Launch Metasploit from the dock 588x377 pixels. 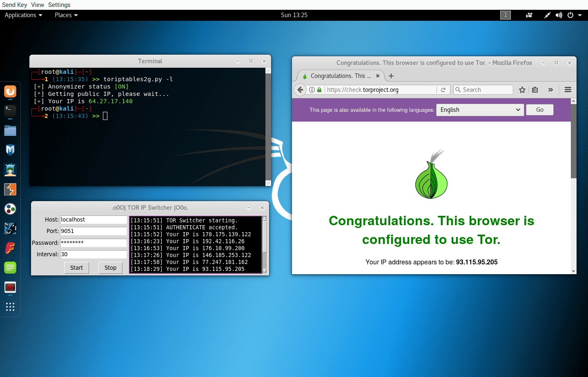[x=10, y=150]
